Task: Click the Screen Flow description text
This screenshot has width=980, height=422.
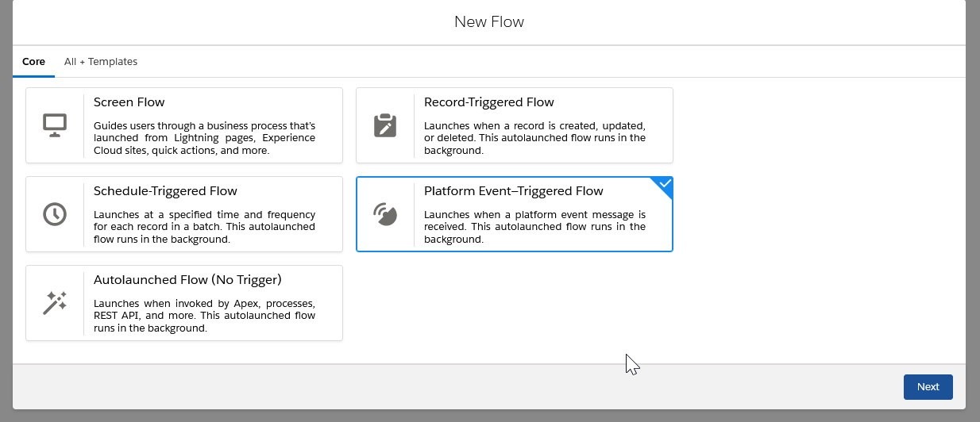Action: coord(204,138)
